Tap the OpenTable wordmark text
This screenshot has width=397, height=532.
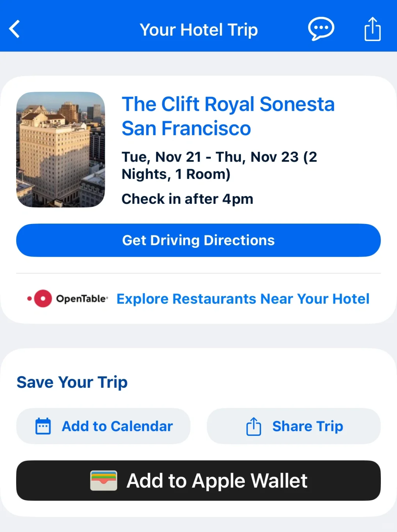(82, 299)
